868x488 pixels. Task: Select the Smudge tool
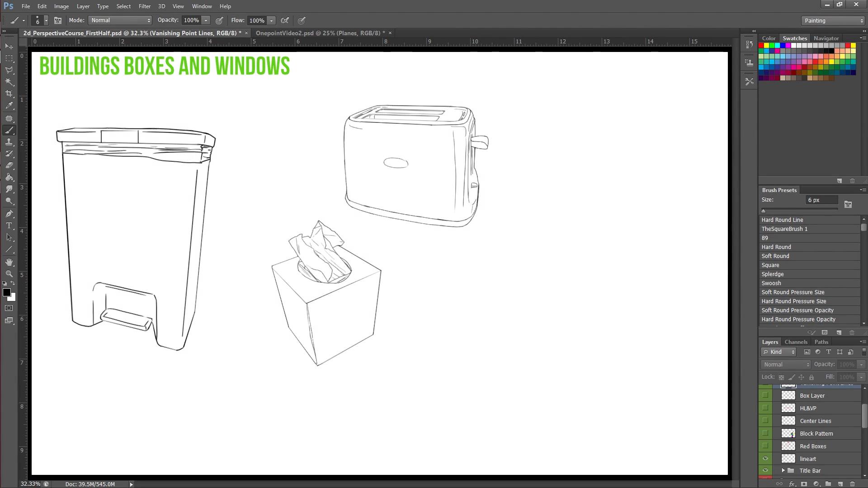click(x=9, y=189)
